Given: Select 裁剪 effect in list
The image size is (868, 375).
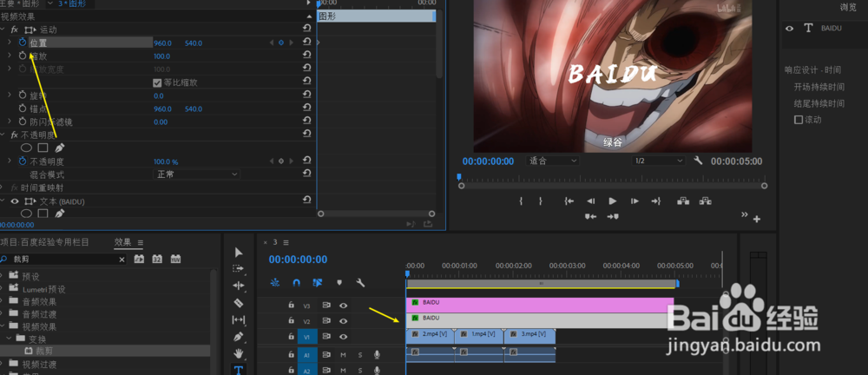Looking at the screenshot, I should 43,351.
